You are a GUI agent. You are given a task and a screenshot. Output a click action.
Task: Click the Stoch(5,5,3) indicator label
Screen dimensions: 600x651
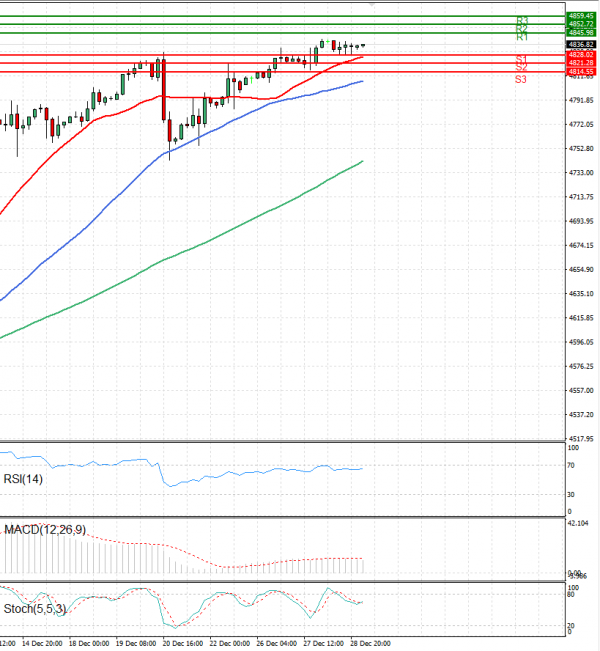(34, 609)
